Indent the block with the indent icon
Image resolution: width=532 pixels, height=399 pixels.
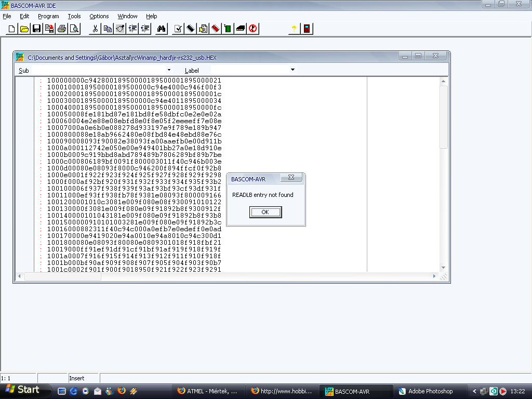pyautogui.click(x=132, y=29)
